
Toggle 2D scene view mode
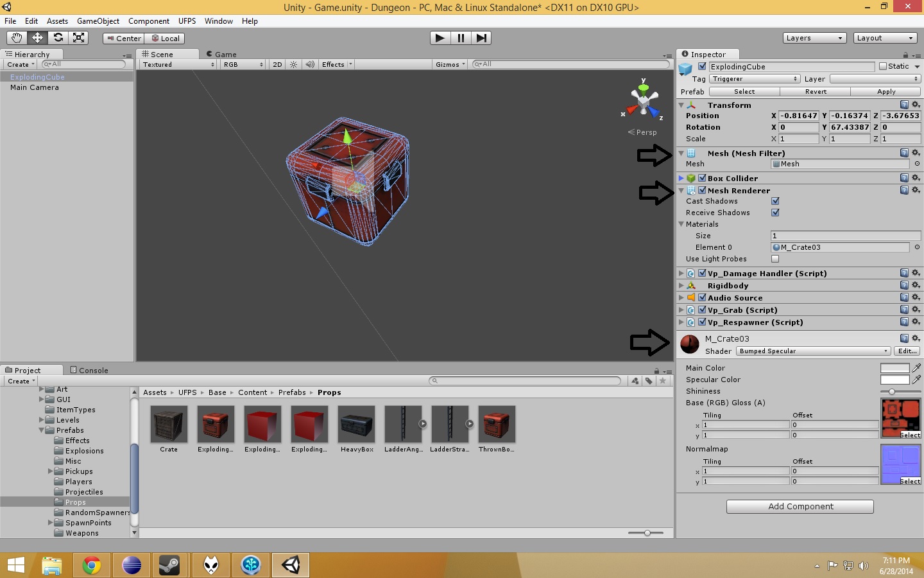[277, 64]
